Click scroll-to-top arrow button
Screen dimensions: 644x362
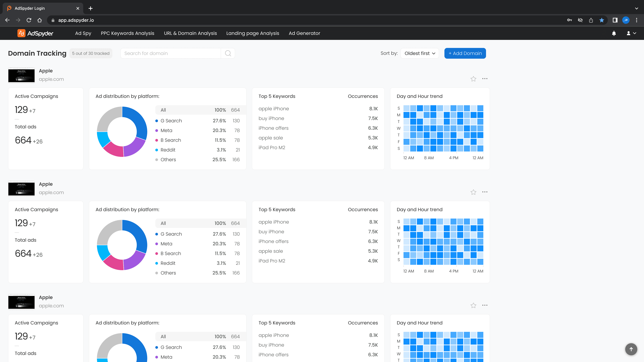(x=631, y=349)
